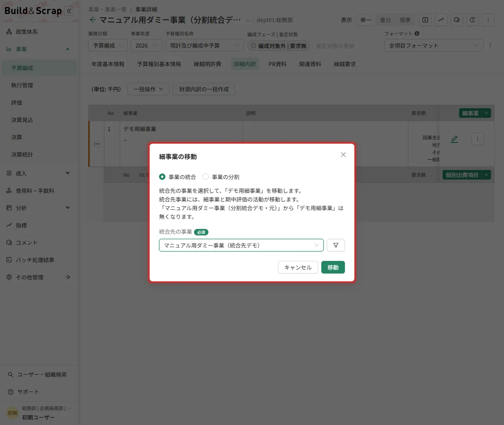Switch display to 帳票
Viewport: 504px width, 425px height.
click(x=405, y=20)
